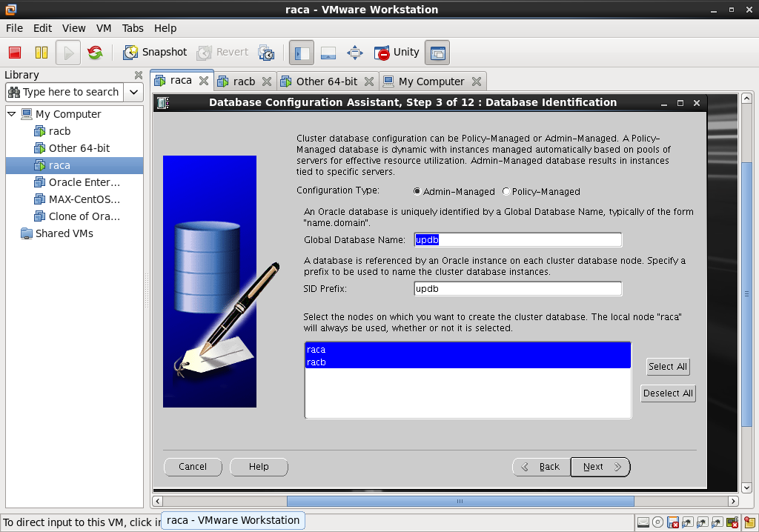Click the red power off VM icon
The width and height of the screenshot is (759, 532).
14,53
